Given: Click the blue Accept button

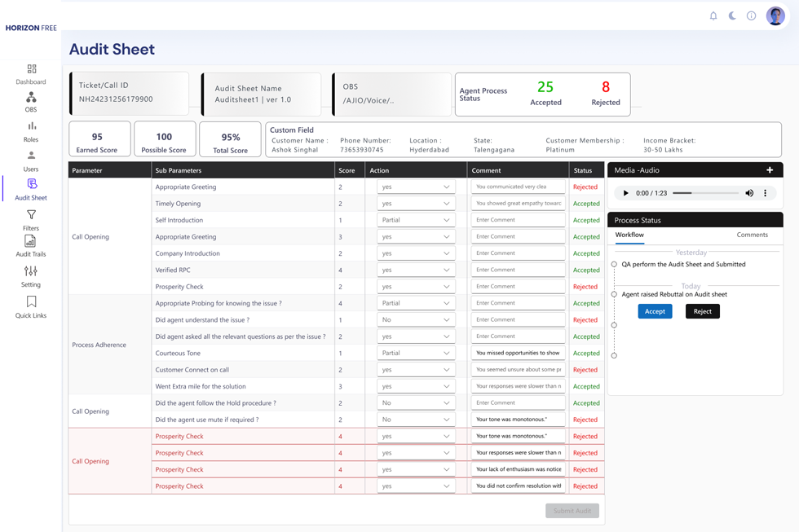Looking at the screenshot, I should click(x=655, y=311).
